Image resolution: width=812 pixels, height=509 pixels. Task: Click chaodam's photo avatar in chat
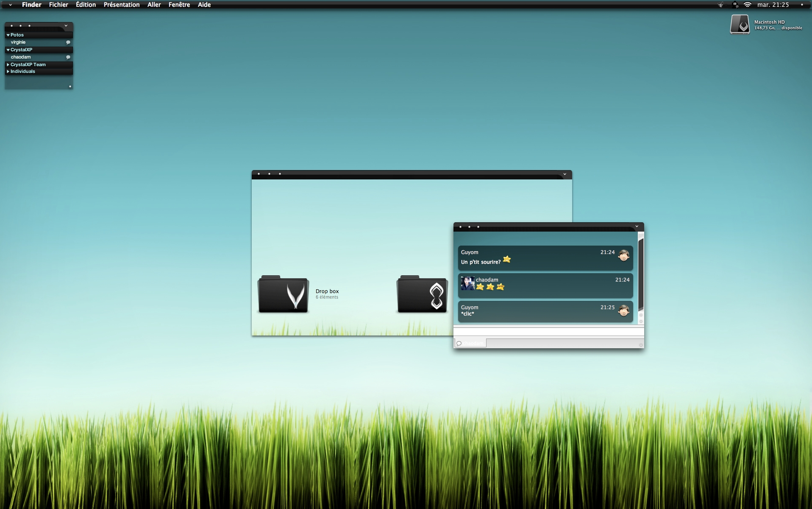coord(468,283)
